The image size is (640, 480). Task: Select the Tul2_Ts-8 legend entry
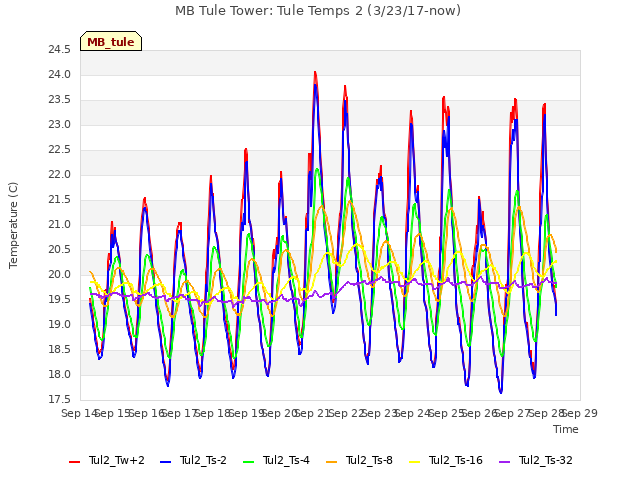pos(359,460)
